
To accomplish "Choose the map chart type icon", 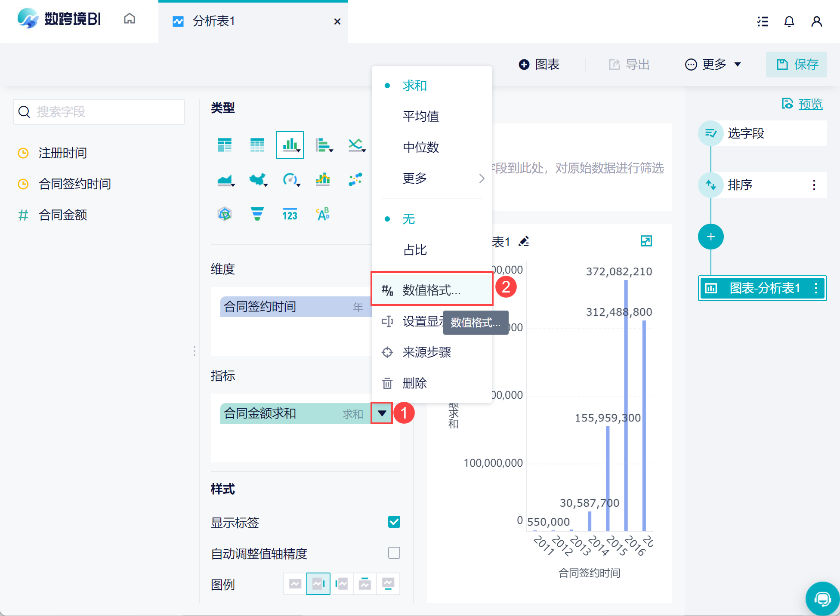I will coord(258,179).
